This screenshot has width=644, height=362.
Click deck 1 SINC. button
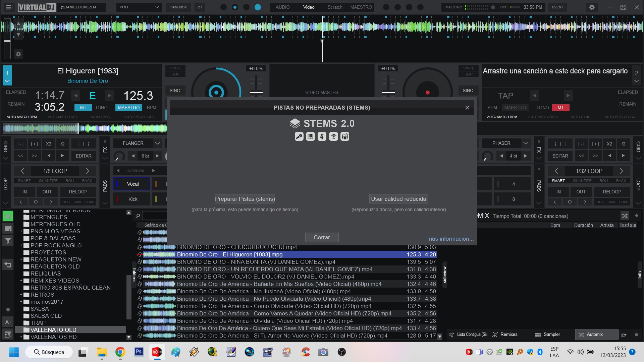pos(175,90)
